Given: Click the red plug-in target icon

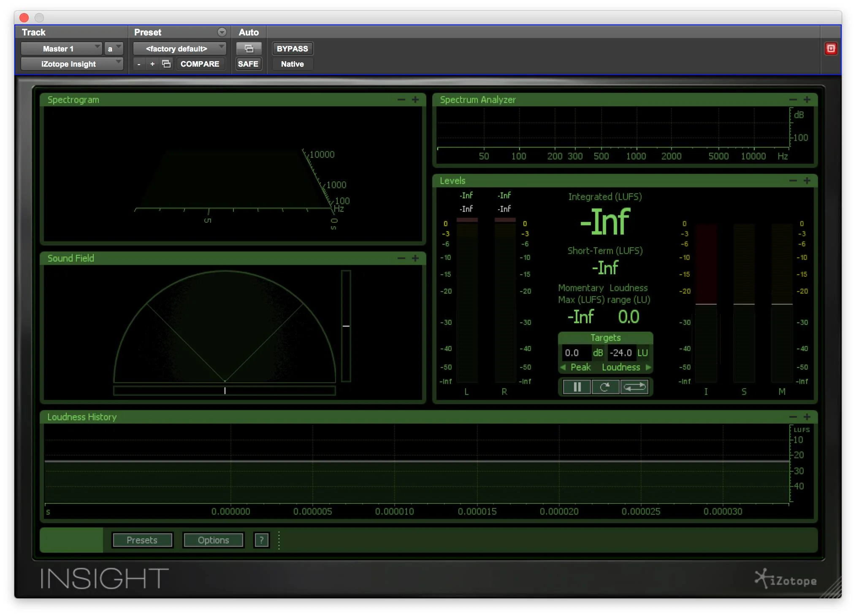Looking at the screenshot, I should click(x=830, y=49).
